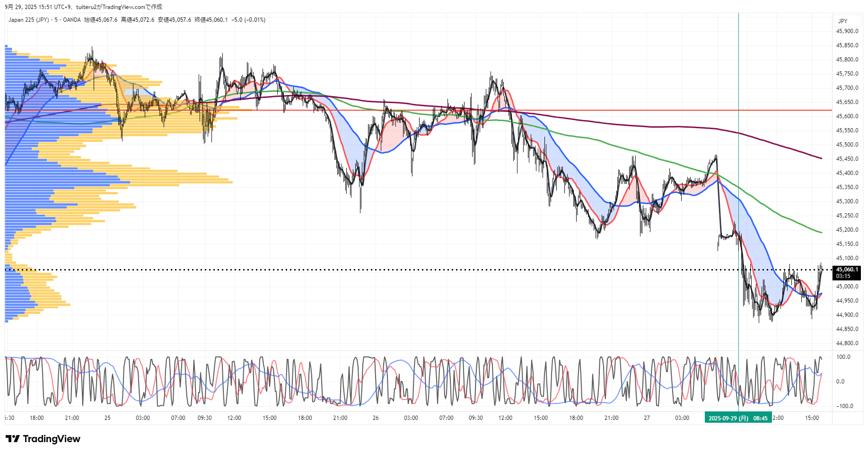868x453 pixels.
Task: Click the high value 高値45,072.6 in header
Action: (x=137, y=20)
